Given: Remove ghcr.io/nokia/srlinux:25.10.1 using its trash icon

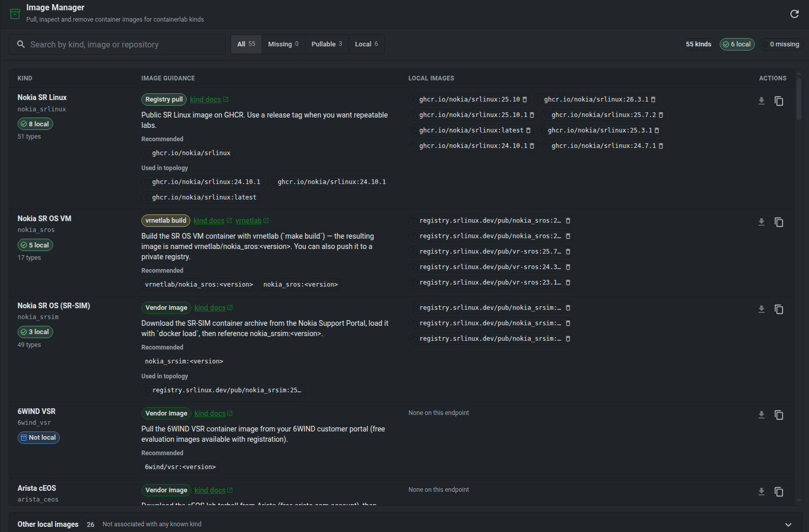Looking at the screenshot, I should pyautogui.click(x=532, y=115).
